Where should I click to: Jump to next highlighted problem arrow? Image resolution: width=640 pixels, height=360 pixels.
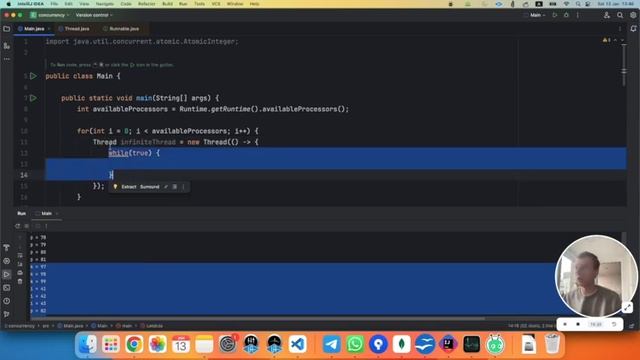point(622,40)
